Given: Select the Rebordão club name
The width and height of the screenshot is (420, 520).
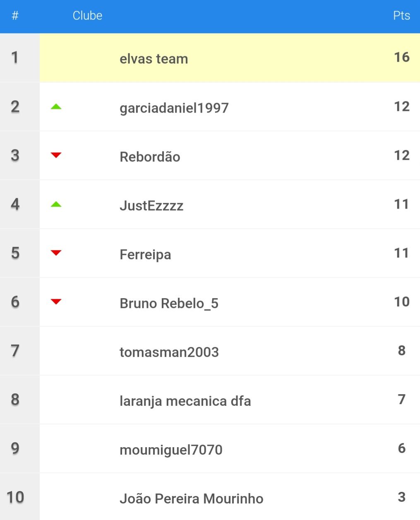Looking at the screenshot, I should 150,156.
